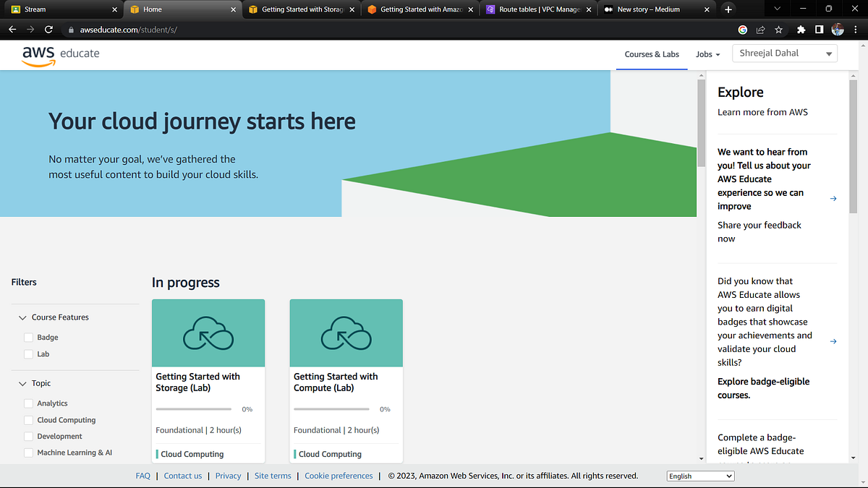This screenshot has width=868, height=488.
Task: Bookmark the page via the star icon
Action: coord(778,30)
